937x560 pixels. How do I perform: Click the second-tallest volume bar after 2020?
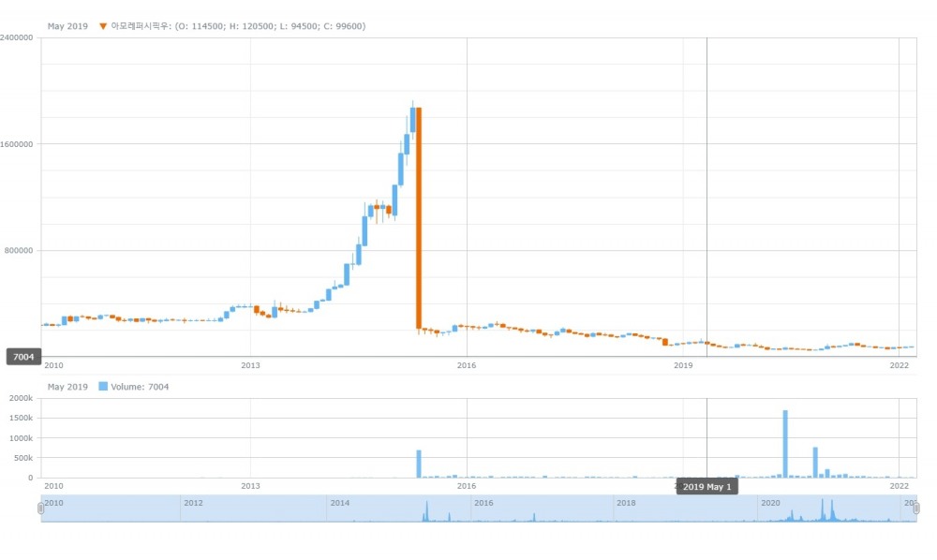[815, 462]
